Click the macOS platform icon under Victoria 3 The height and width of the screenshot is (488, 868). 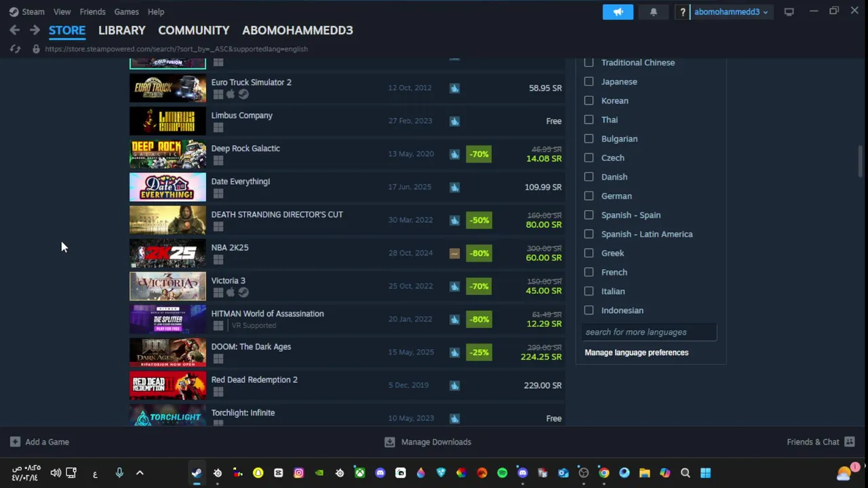[x=231, y=293]
